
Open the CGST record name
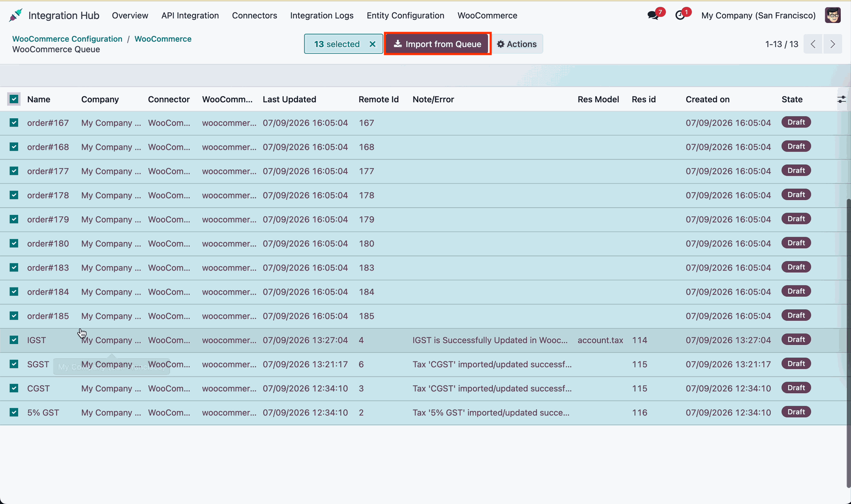point(38,388)
